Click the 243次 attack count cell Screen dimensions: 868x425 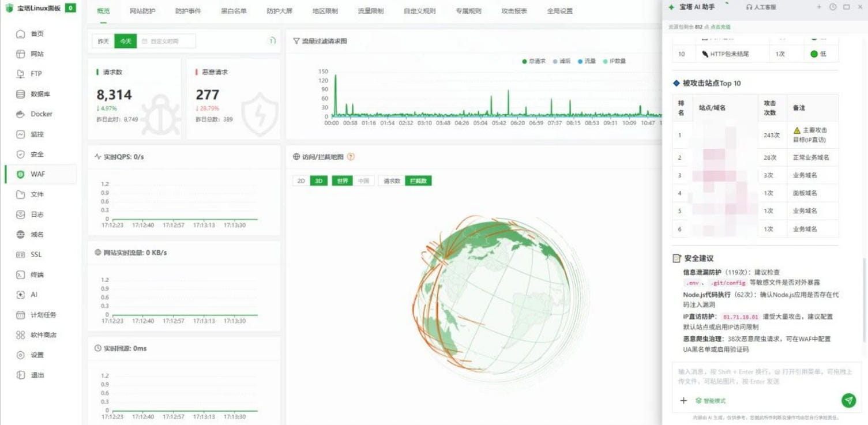(772, 136)
